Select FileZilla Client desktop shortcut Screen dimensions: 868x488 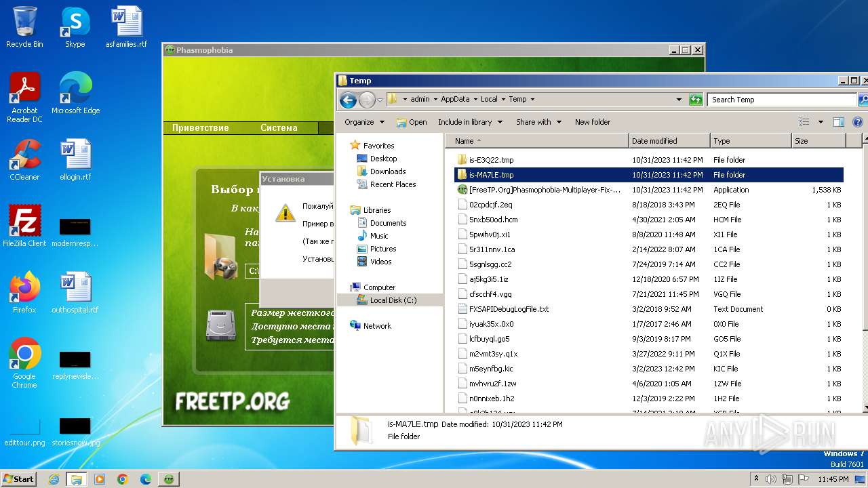point(24,226)
